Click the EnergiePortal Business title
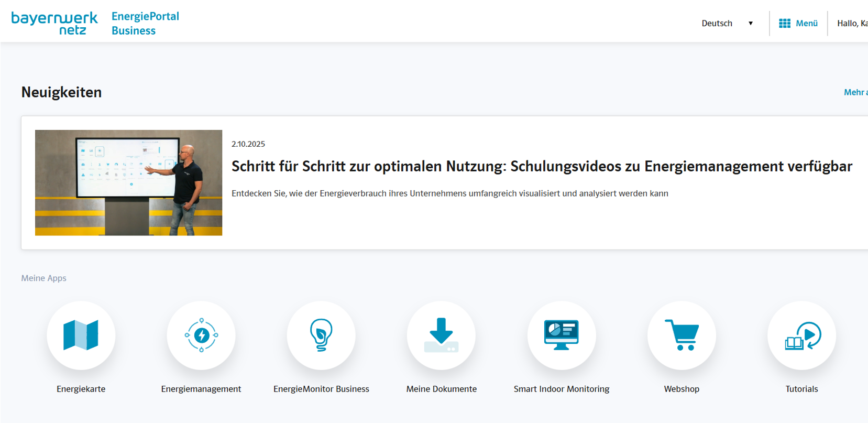Image resolution: width=868 pixels, height=423 pixels. (145, 24)
